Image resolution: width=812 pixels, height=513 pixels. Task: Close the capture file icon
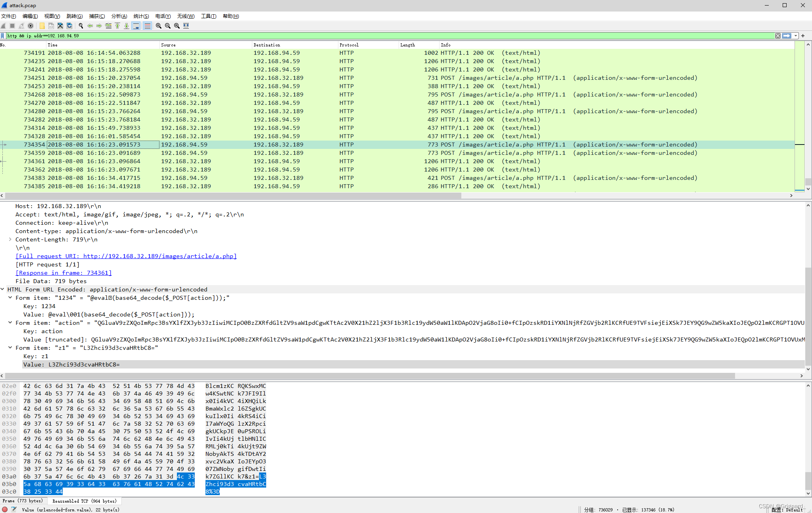(x=60, y=26)
